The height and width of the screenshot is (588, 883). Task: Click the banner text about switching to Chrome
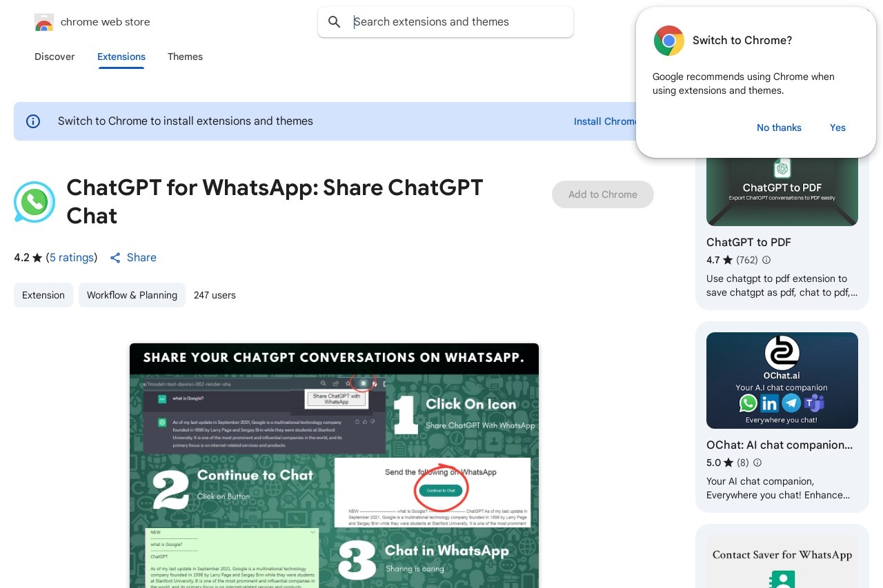coord(186,121)
